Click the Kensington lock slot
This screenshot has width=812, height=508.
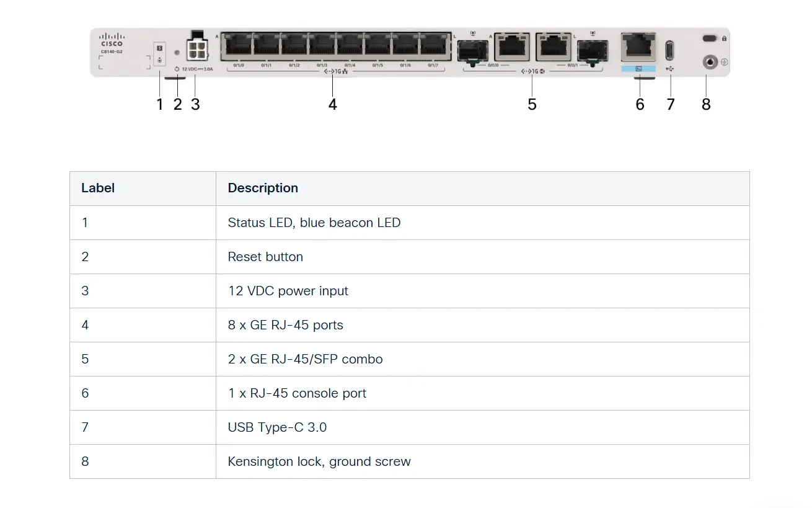pyautogui.click(x=709, y=38)
